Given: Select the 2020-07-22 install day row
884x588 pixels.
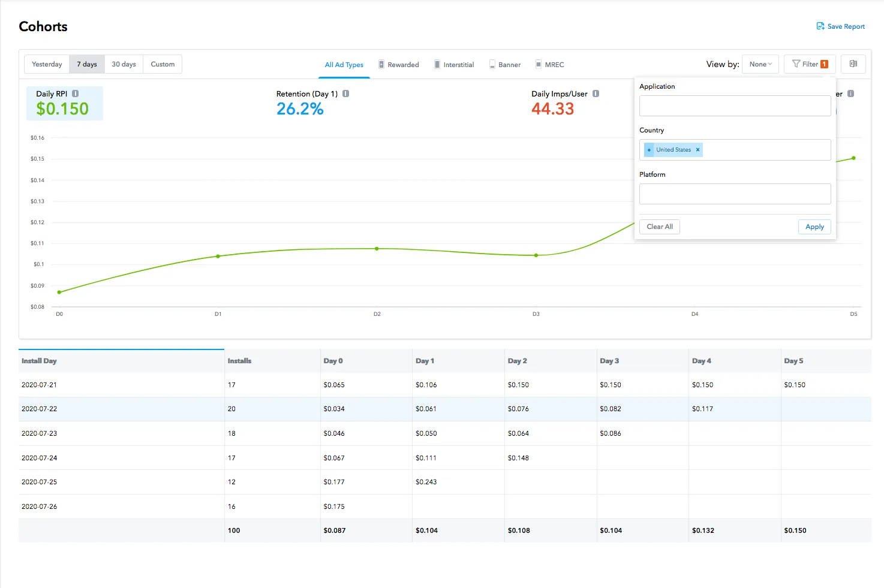Looking at the screenshot, I should pyautogui.click(x=445, y=409).
